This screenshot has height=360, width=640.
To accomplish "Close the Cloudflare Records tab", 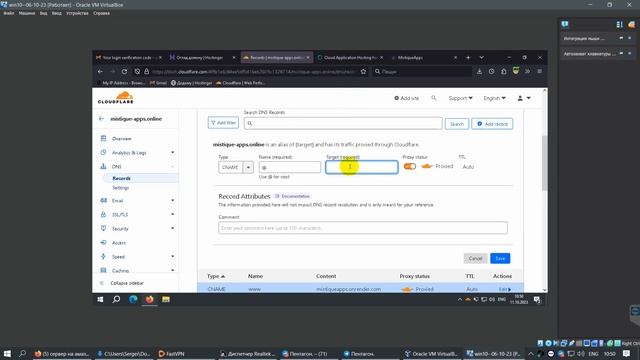I will coord(308,58).
